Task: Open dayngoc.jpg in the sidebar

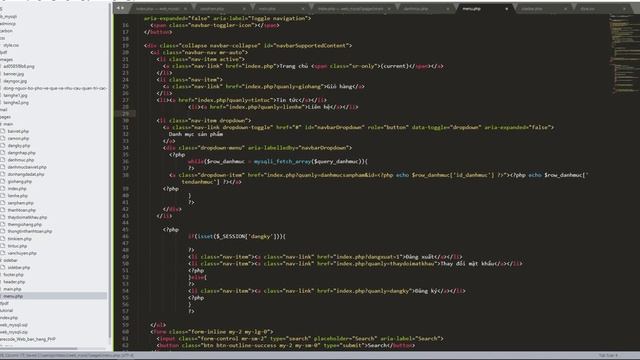Action: point(15,81)
